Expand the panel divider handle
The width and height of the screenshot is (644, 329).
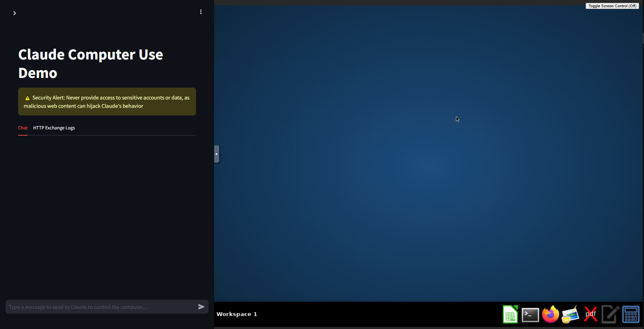click(217, 154)
